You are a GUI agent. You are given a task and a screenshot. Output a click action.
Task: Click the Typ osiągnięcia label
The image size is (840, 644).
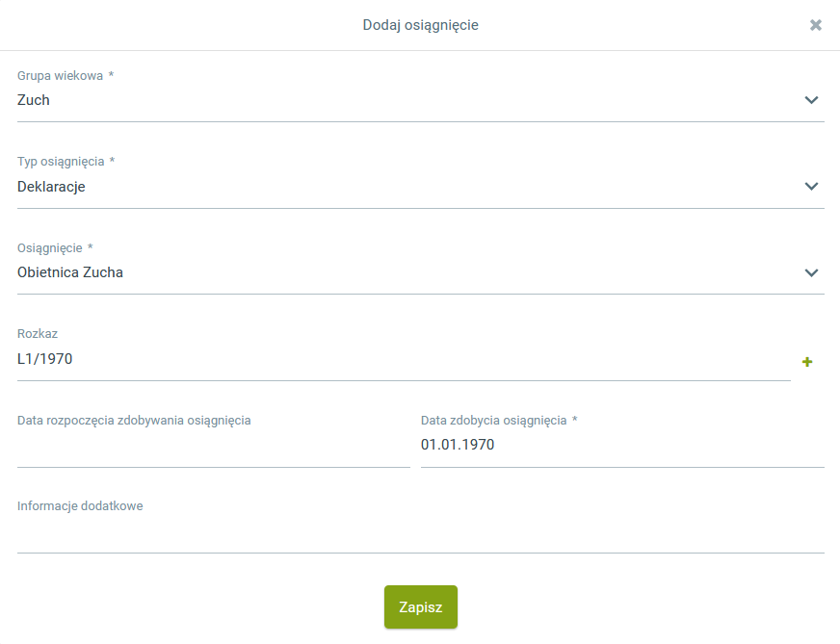62,162
